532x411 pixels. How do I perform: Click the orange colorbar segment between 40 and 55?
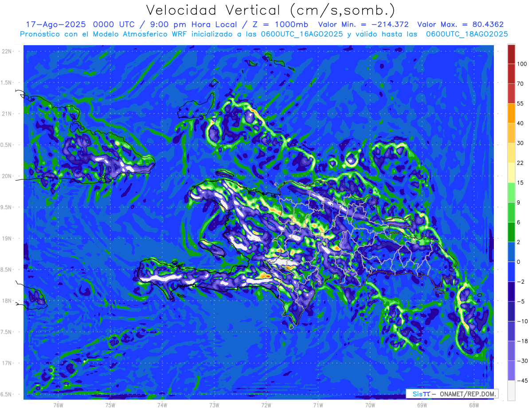[511, 114]
